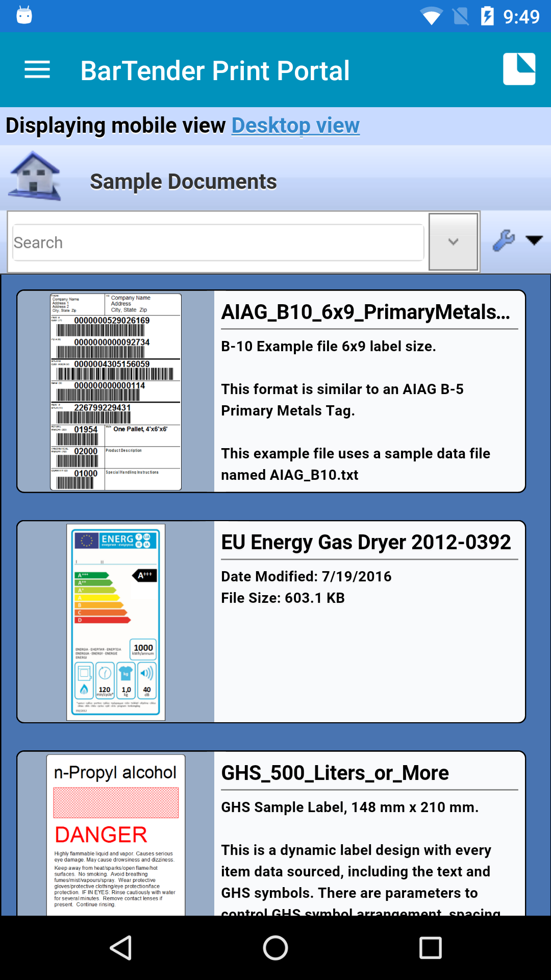The width and height of the screenshot is (551, 980).
Task: Tap the Android home button
Action: [x=275, y=948]
